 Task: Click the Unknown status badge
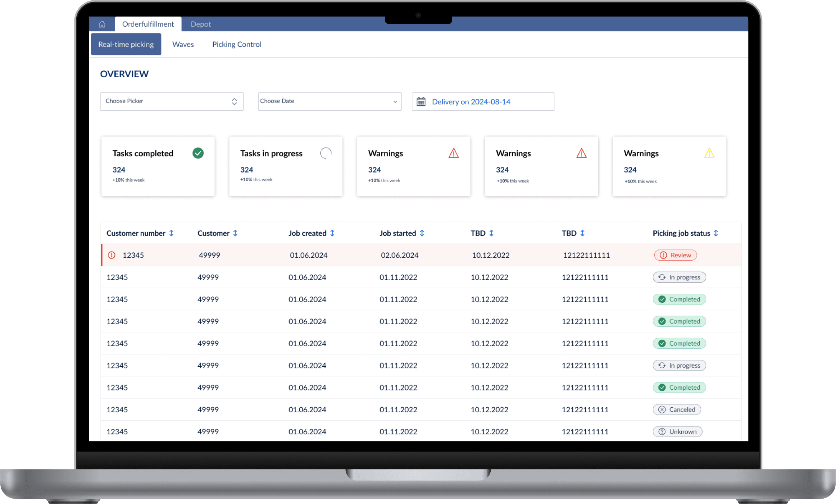coord(677,432)
